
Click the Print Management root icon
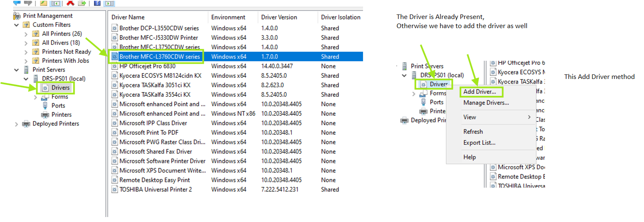click(17, 16)
